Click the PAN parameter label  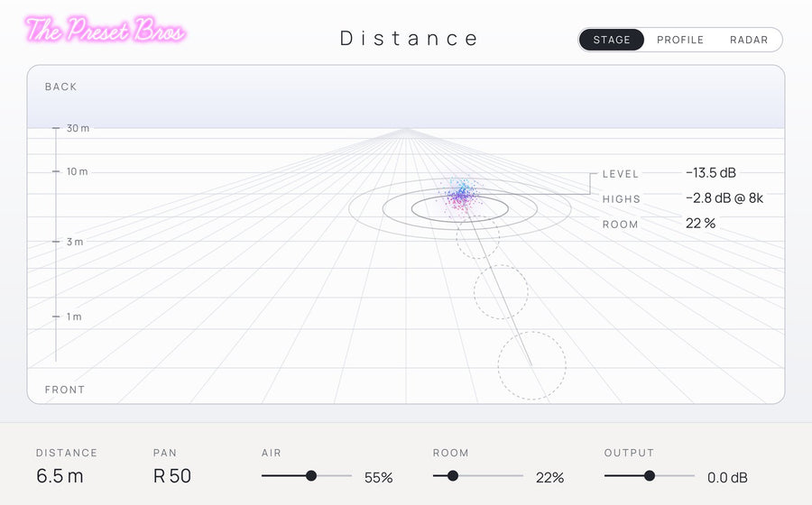(x=165, y=453)
